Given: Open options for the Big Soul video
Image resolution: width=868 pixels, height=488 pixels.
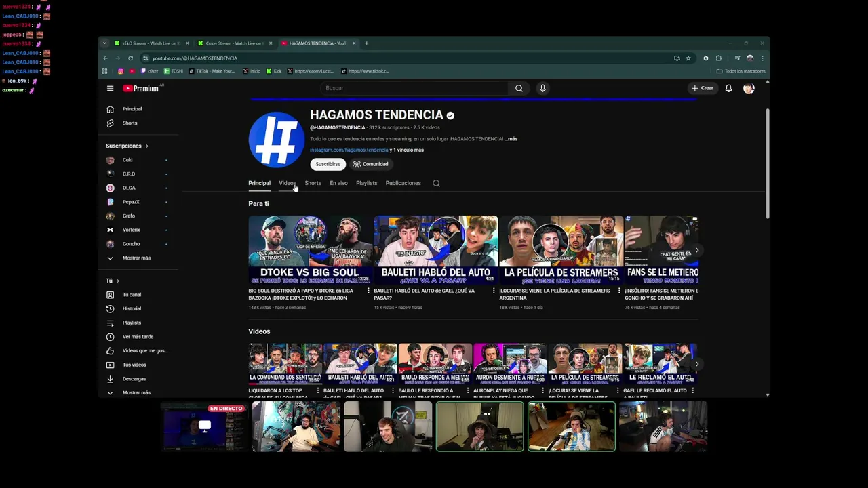Looking at the screenshot, I should [368, 291].
